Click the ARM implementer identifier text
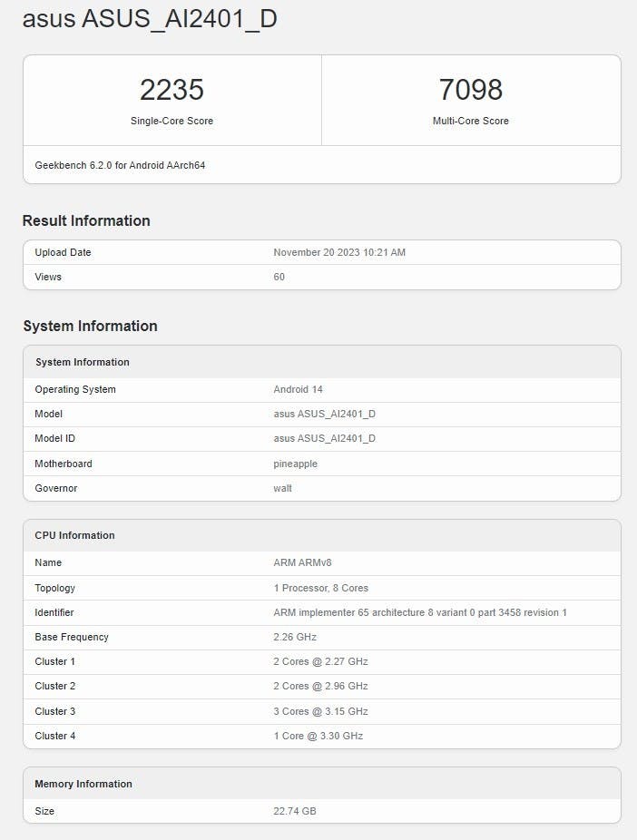637x840 pixels. point(419,612)
